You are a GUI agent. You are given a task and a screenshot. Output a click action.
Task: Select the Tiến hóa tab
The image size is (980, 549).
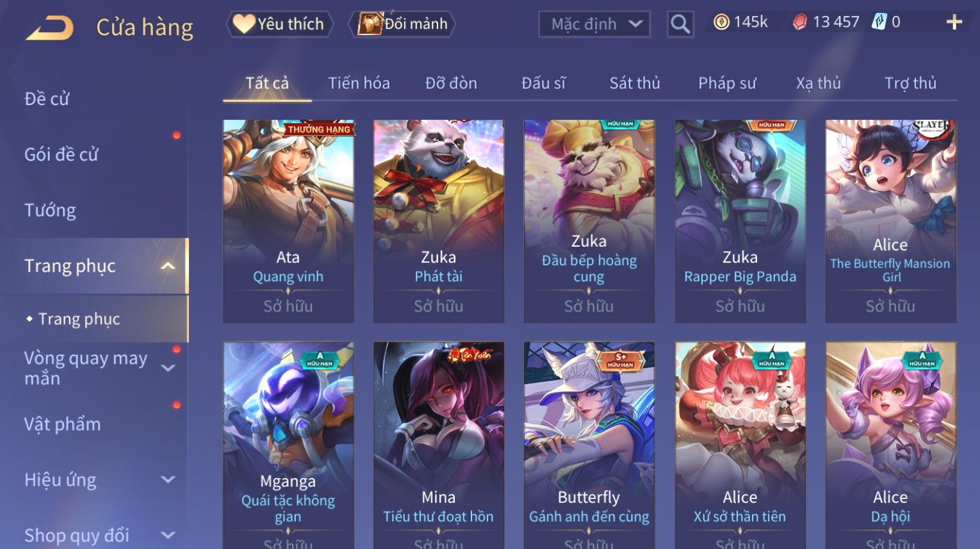(x=359, y=83)
